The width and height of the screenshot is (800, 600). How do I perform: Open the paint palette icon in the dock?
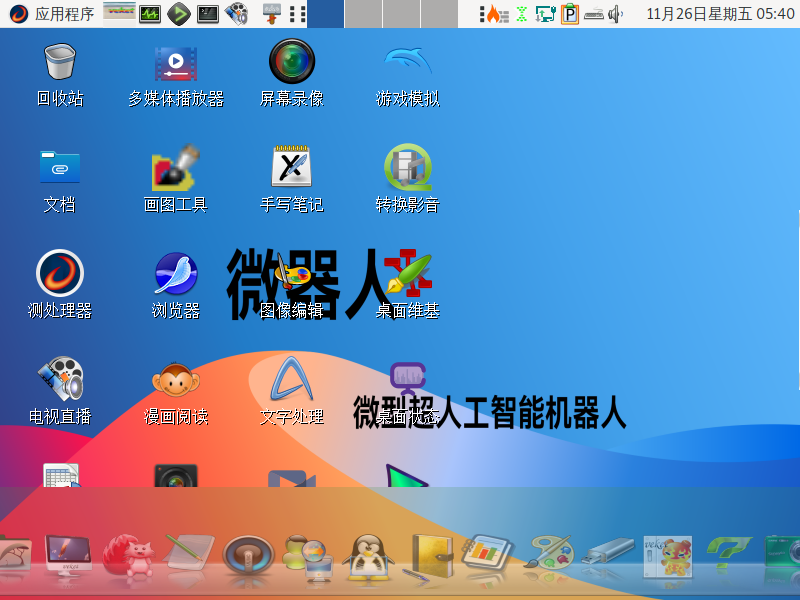(x=548, y=553)
